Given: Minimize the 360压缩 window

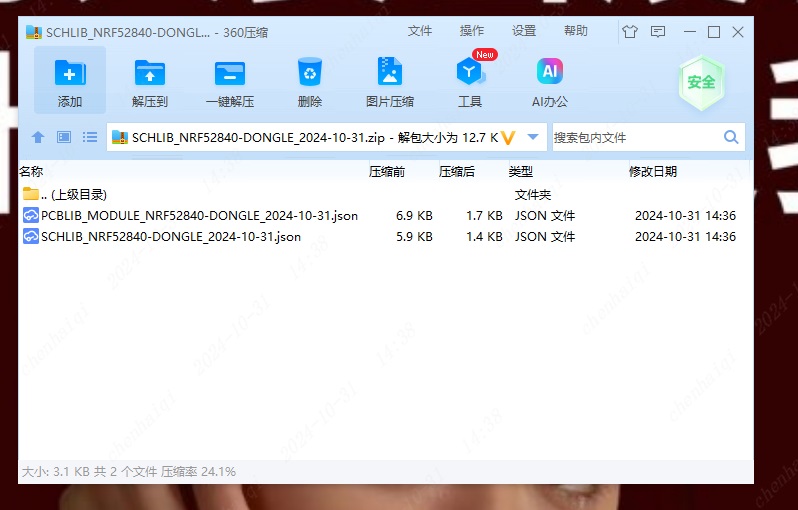Looking at the screenshot, I should (690, 32).
